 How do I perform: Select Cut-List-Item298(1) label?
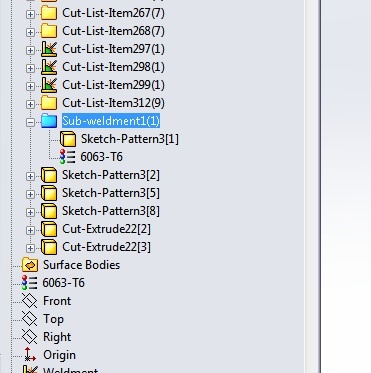pos(113,67)
